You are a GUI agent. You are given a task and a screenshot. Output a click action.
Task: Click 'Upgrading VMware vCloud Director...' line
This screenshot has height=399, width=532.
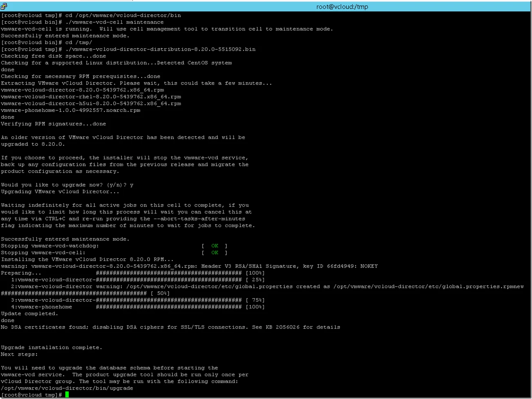tap(60, 192)
